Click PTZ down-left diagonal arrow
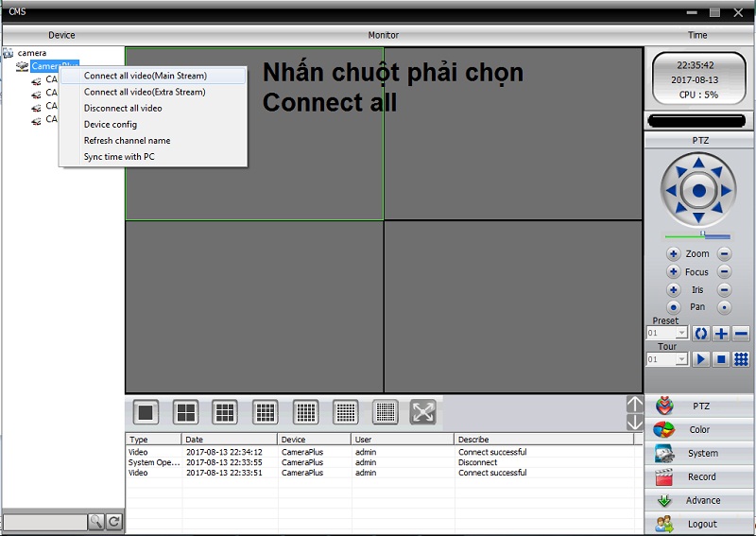 (x=680, y=208)
